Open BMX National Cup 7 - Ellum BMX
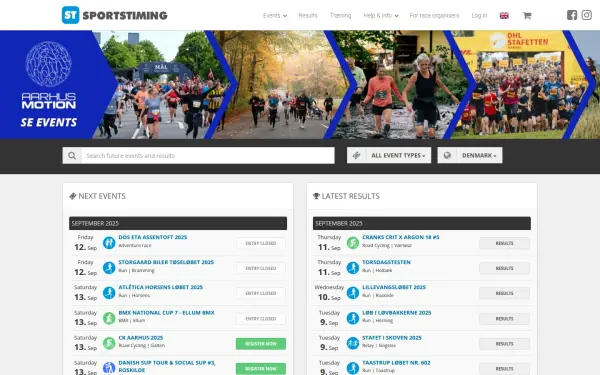 (166, 313)
